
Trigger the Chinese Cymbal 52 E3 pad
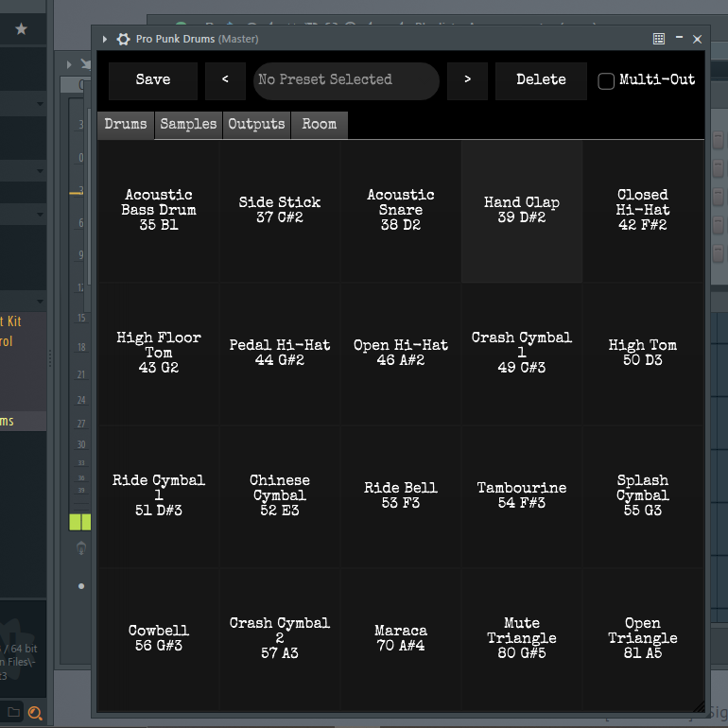click(x=280, y=495)
